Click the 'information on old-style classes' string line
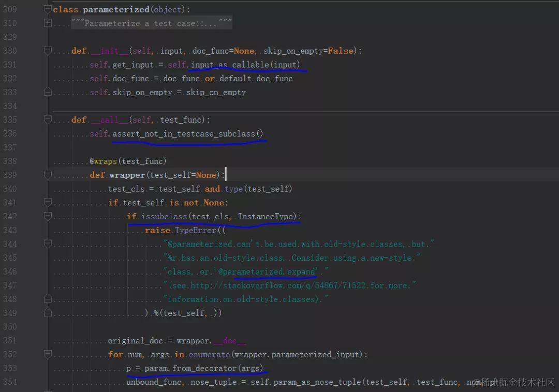 [x=246, y=299]
